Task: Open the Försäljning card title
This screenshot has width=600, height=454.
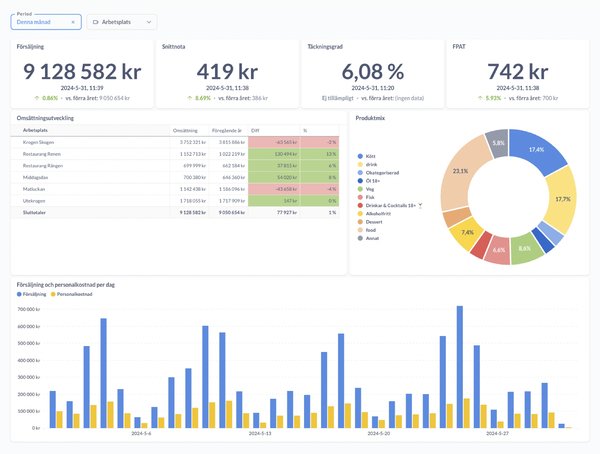Action: click(x=31, y=47)
